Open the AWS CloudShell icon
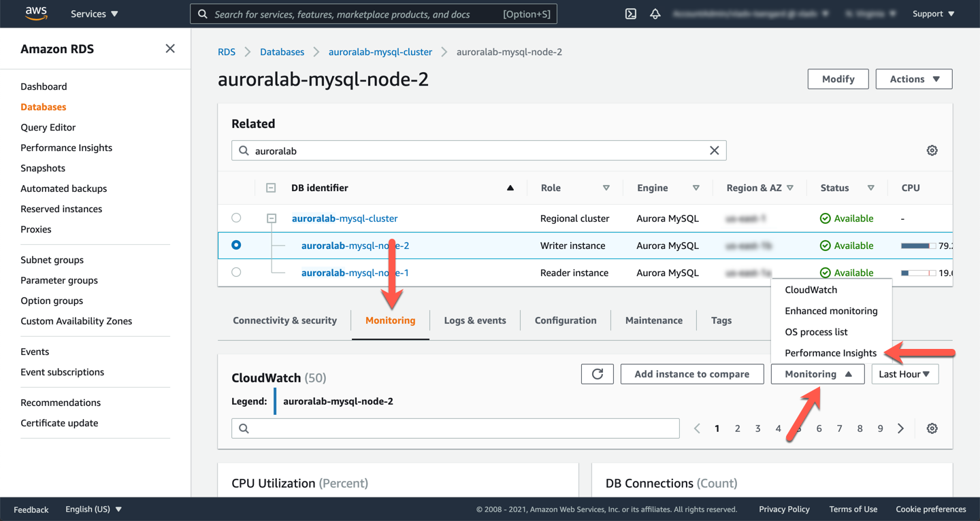The width and height of the screenshot is (980, 521). tap(631, 14)
